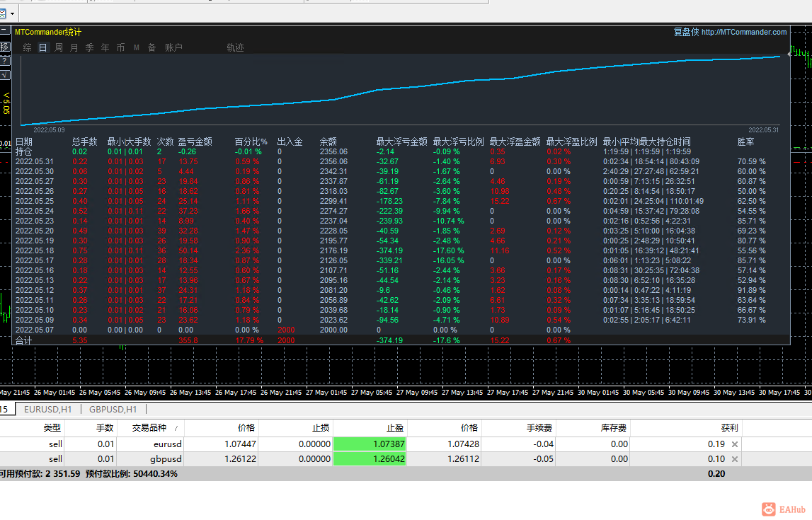Toggle the 轨迹 trajectory option
Image resolution: width=812 pixels, height=520 pixels.
[235, 47]
